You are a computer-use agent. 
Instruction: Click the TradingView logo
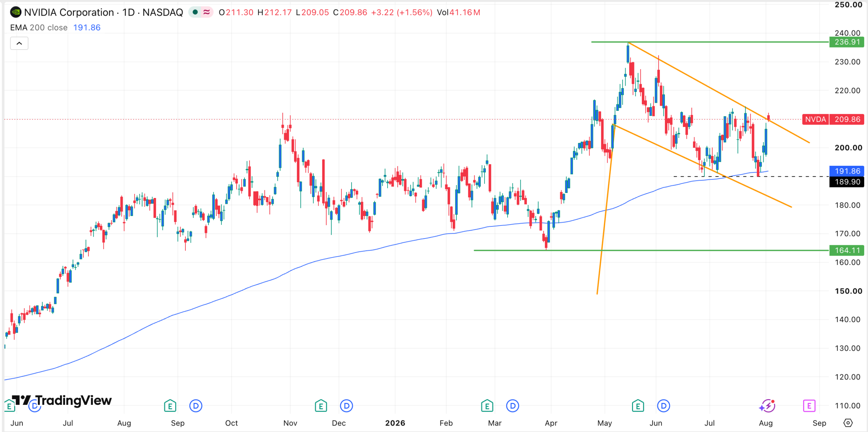pos(62,400)
